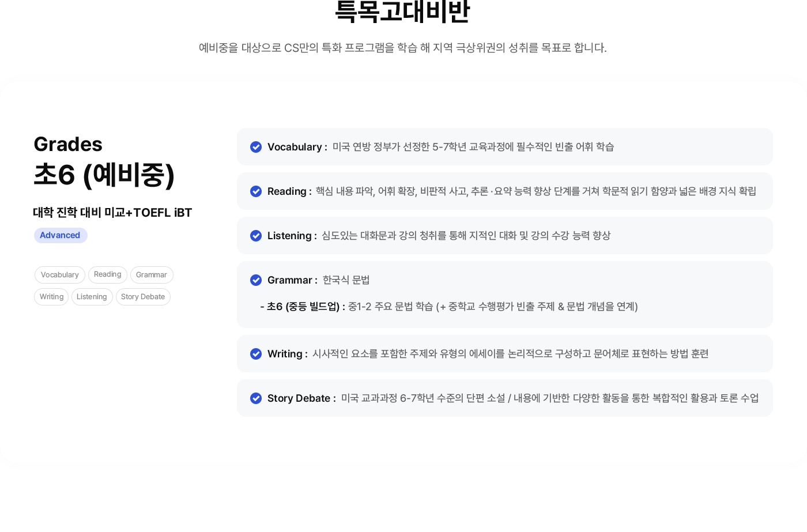Click the checkmark icon beside Reading
Image resolution: width=807 pixels, height=532 pixels.
tap(256, 191)
